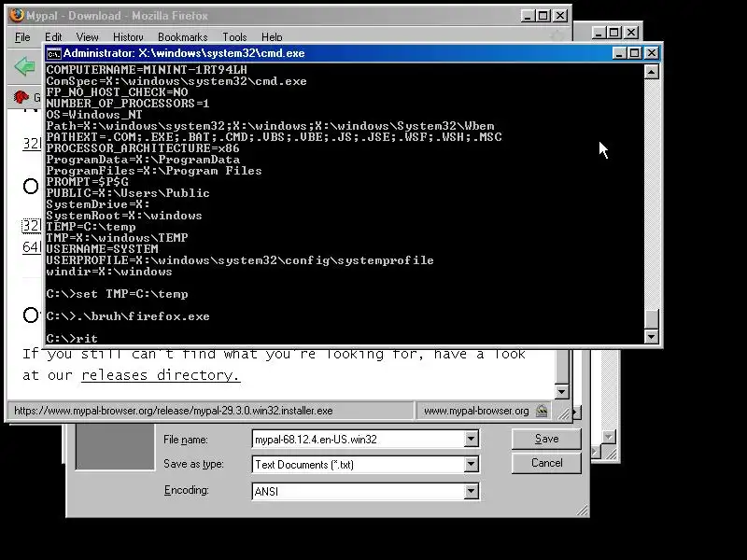Open the History menu in Firefox
Screen dimensions: 747x560
(x=128, y=37)
